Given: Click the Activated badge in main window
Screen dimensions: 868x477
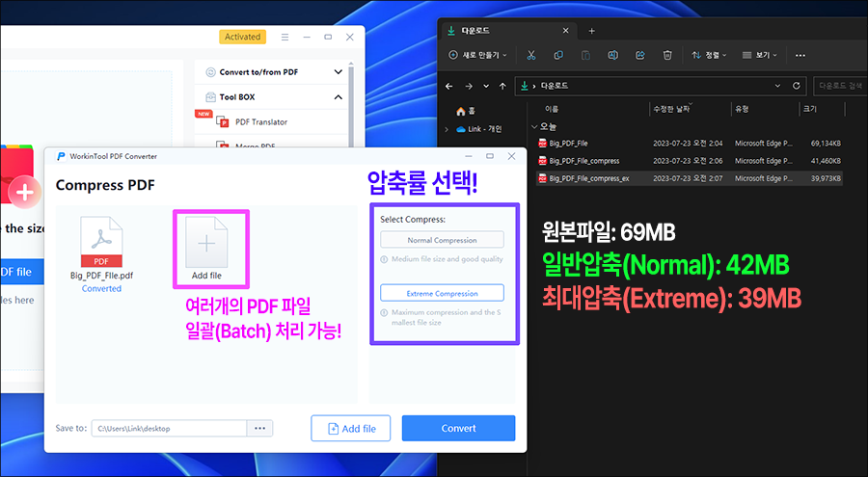Looking at the screenshot, I should 242,37.
